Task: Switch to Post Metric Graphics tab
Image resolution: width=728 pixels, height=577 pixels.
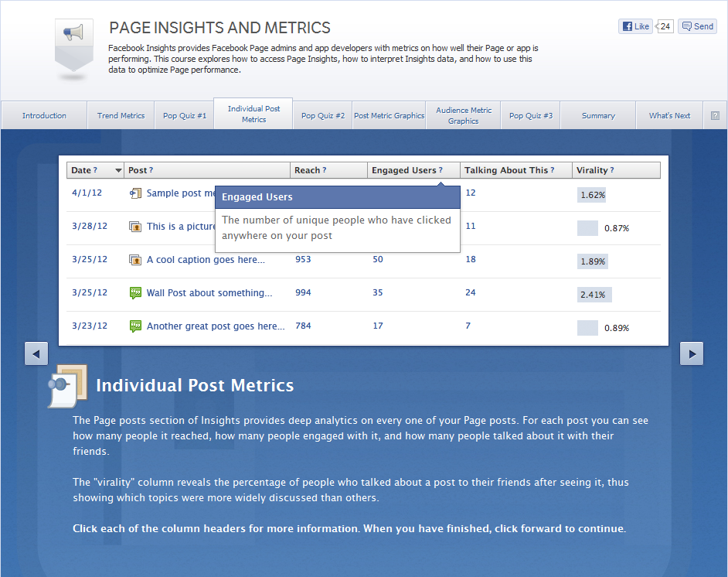Action: [x=389, y=116]
